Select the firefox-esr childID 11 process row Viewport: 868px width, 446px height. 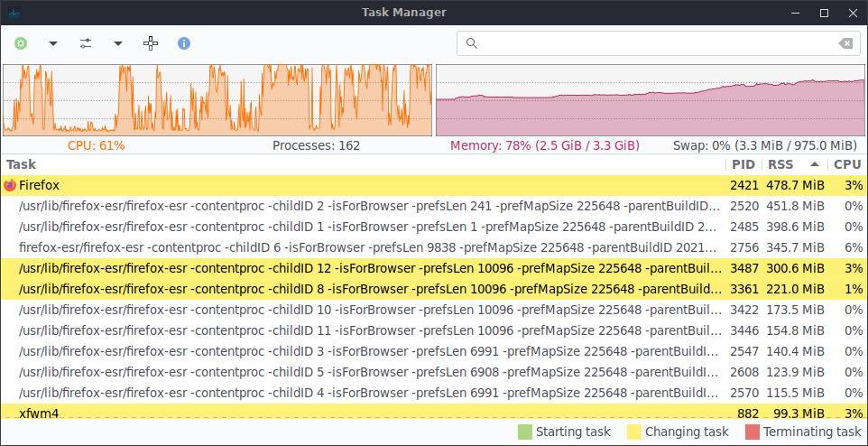[x=434, y=330]
